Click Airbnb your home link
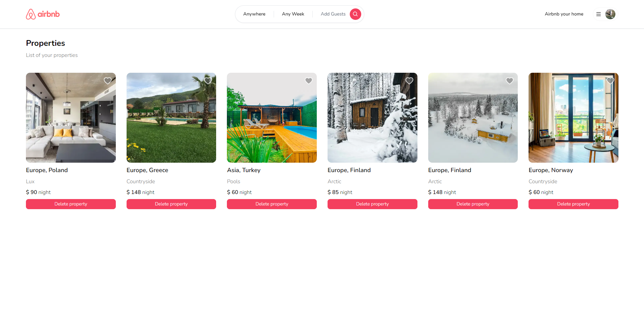The height and width of the screenshot is (323, 644). pyautogui.click(x=564, y=14)
